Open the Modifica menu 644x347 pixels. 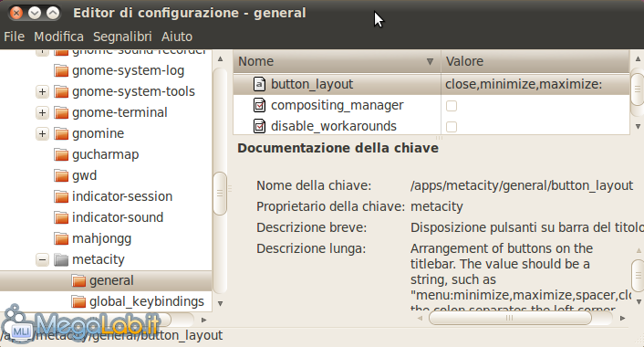pyautogui.click(x=58, y=37)
